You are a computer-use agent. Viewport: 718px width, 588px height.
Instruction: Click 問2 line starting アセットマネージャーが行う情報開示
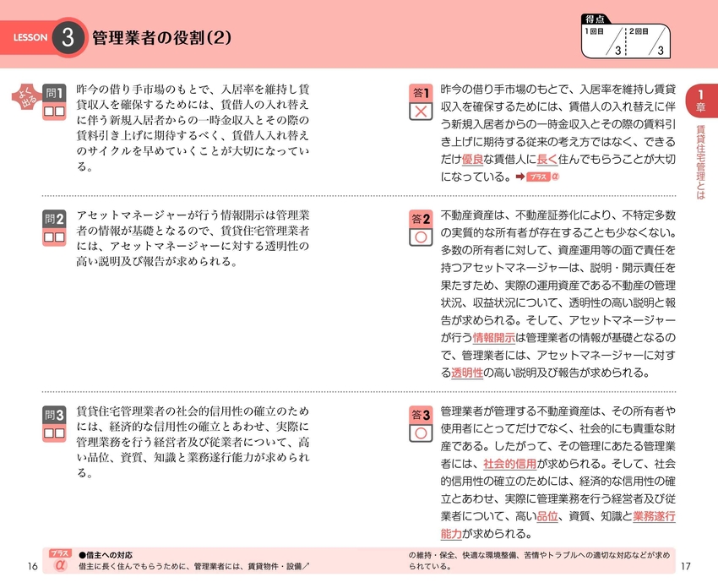click(193, 215)
